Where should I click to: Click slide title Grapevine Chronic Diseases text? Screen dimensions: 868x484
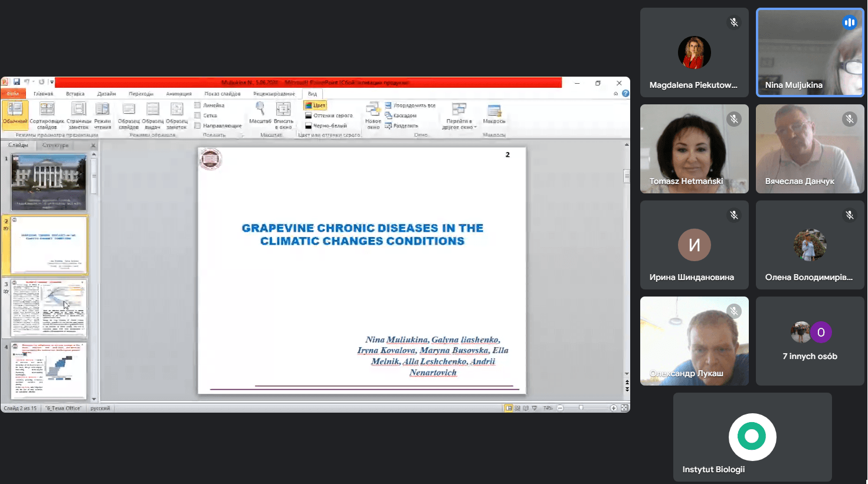click(x=362, y=235)
